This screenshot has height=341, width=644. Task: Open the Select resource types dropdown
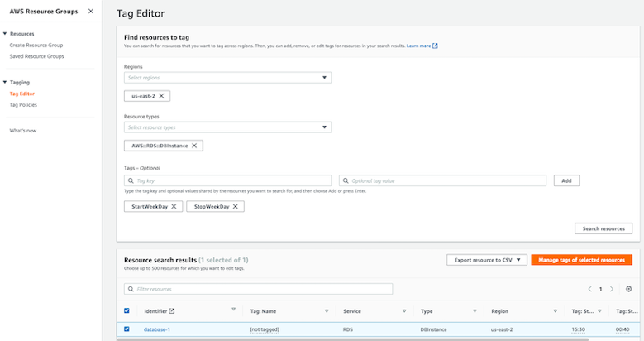point(227,127)
